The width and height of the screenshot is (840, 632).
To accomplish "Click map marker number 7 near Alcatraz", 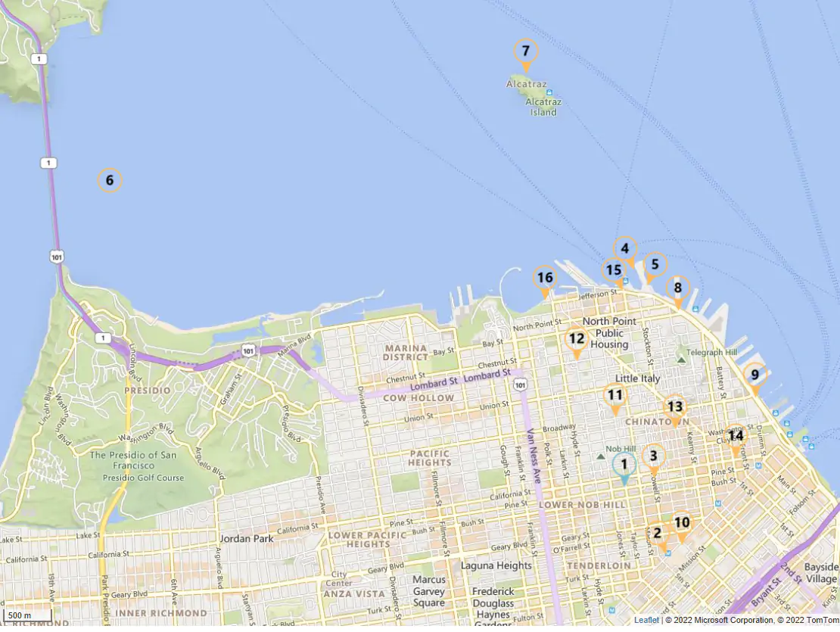I will (526, 52).
